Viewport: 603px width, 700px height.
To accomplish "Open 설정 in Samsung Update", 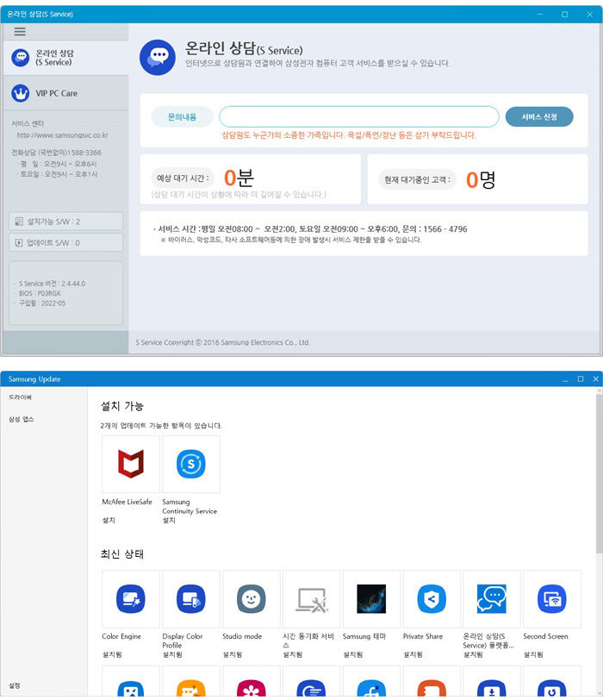I will pyautogui.click(x=15, y=685).
